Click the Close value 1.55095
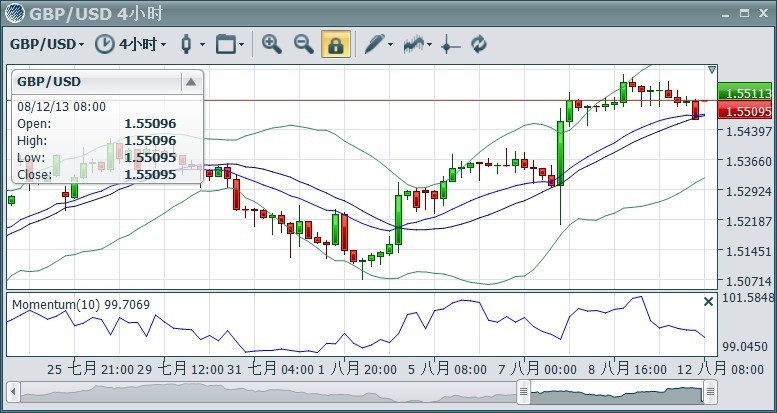The height and width of the screenshot is (413, 777). click(150, 175)
